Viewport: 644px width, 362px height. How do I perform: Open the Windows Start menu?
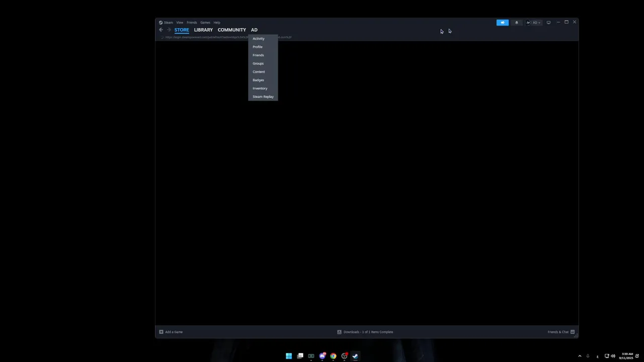[289, 356]
